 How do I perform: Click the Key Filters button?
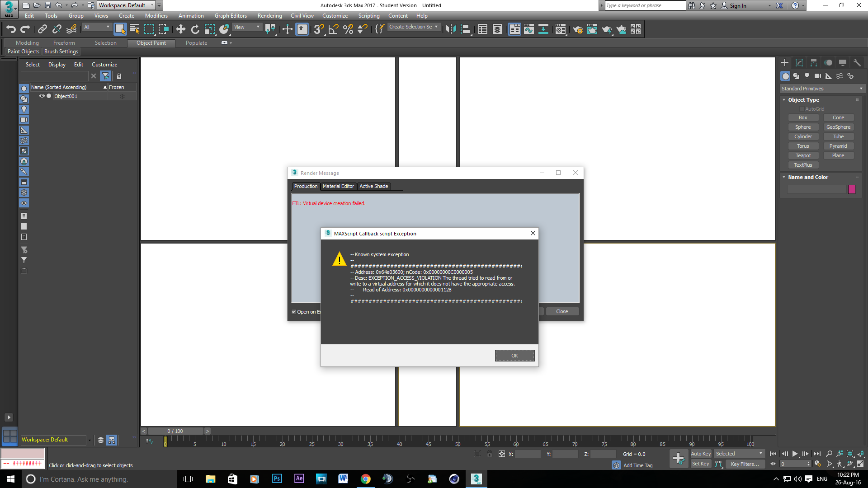coord(745,464)
